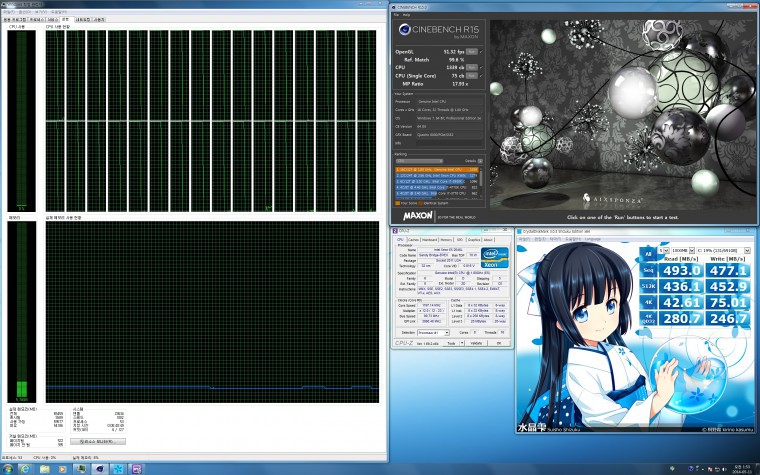Click the CrystalDiskMark title bar icon
Image resolution: width=760 pixels, height=475 pixels.
tap(519, 232)
